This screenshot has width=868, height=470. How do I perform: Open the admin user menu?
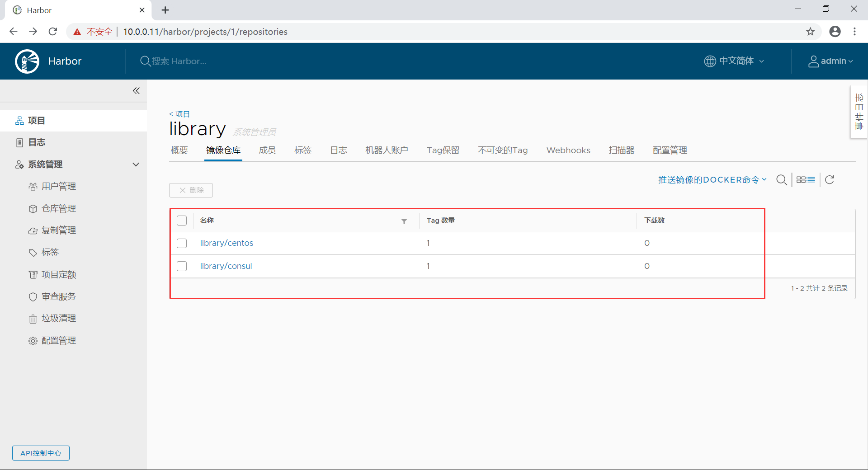pos(830,61)
